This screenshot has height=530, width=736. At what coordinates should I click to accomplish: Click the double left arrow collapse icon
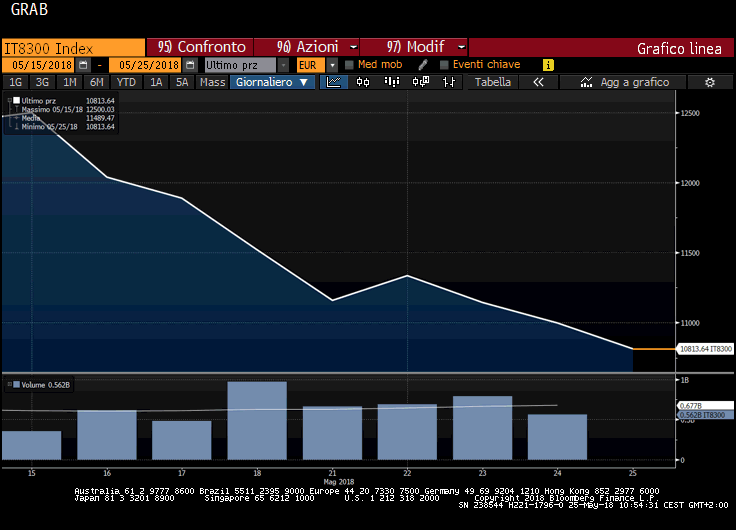pos(539,82)
